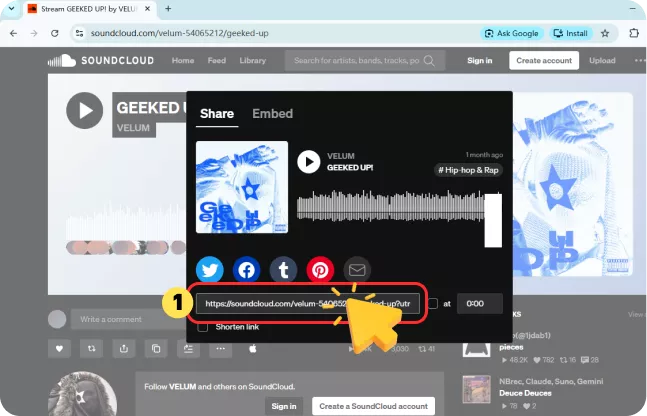Bookmark this page with the star

[605, 33]
